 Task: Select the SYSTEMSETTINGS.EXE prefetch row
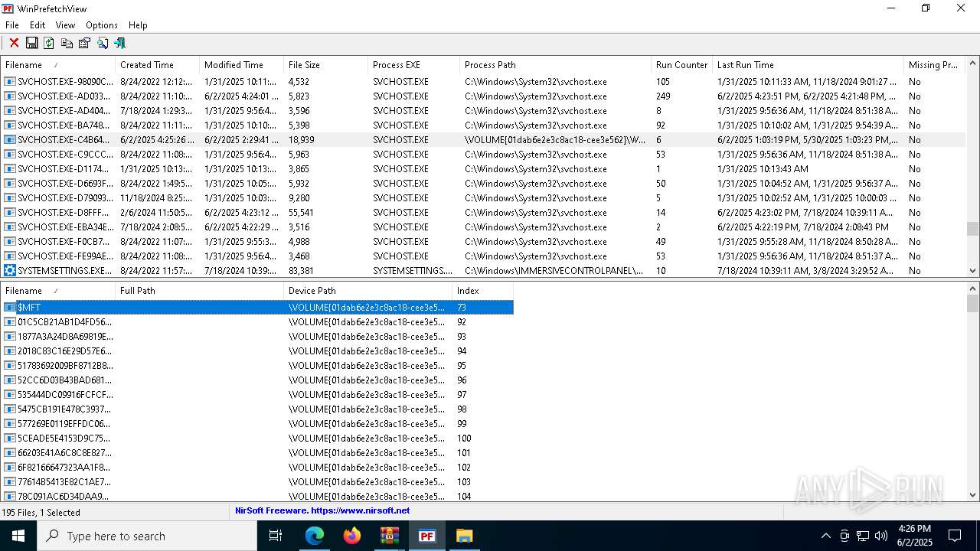(x=484, y=271)
